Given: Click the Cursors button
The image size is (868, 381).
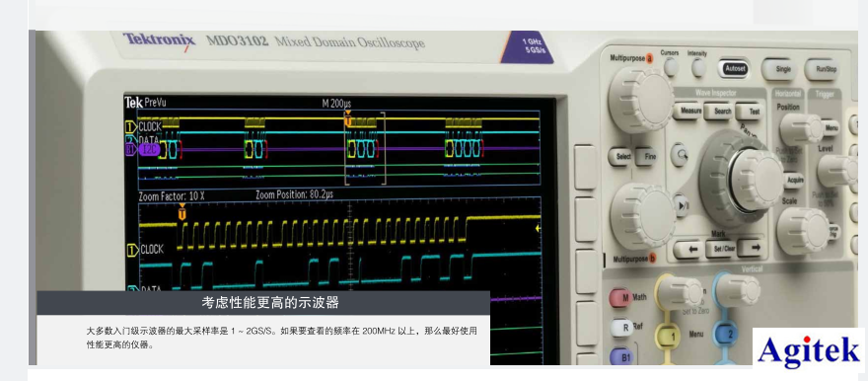Looking at the screenshot, I should point(671,67).
